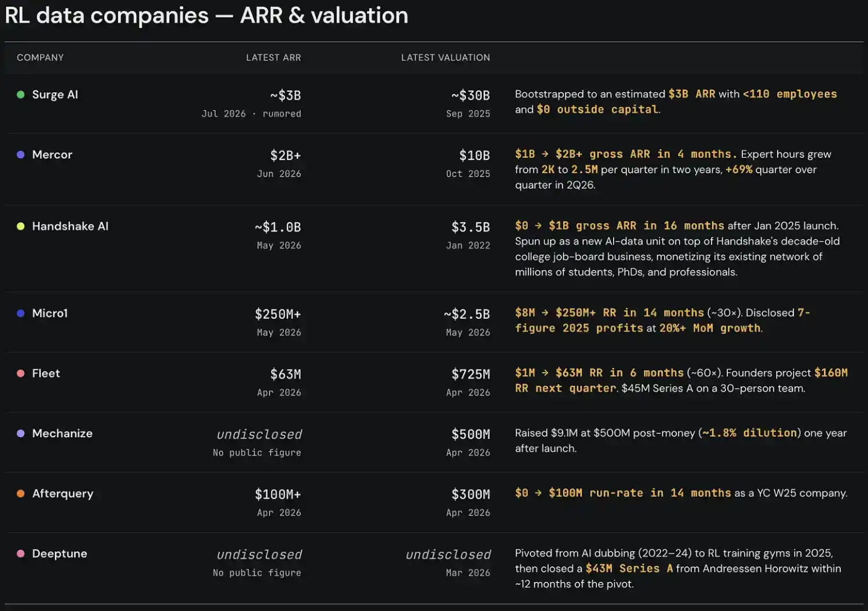Click the purple dot beside Mercor
Screen dimensions: 868x611
[21, 155]
